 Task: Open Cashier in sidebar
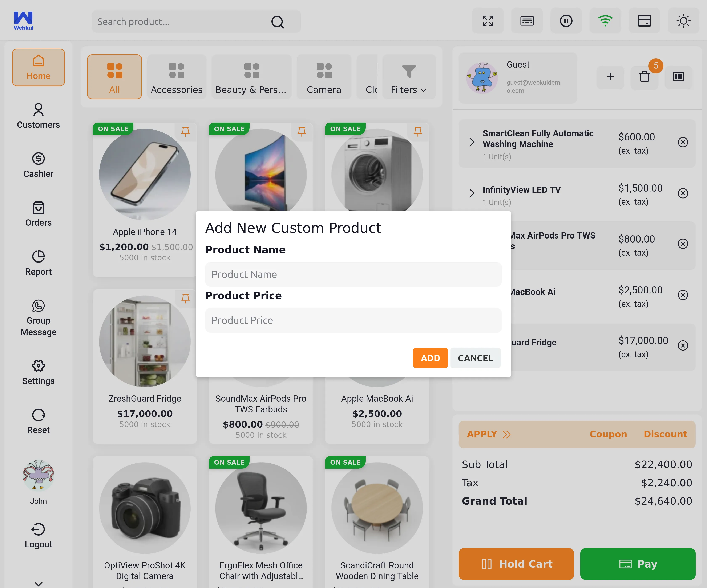tap(38, 165)
